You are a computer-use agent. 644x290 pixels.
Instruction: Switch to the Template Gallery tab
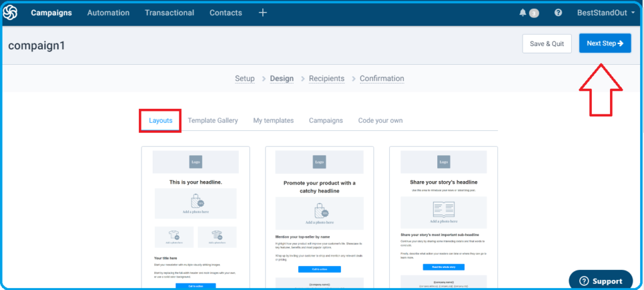click(213, 121)
